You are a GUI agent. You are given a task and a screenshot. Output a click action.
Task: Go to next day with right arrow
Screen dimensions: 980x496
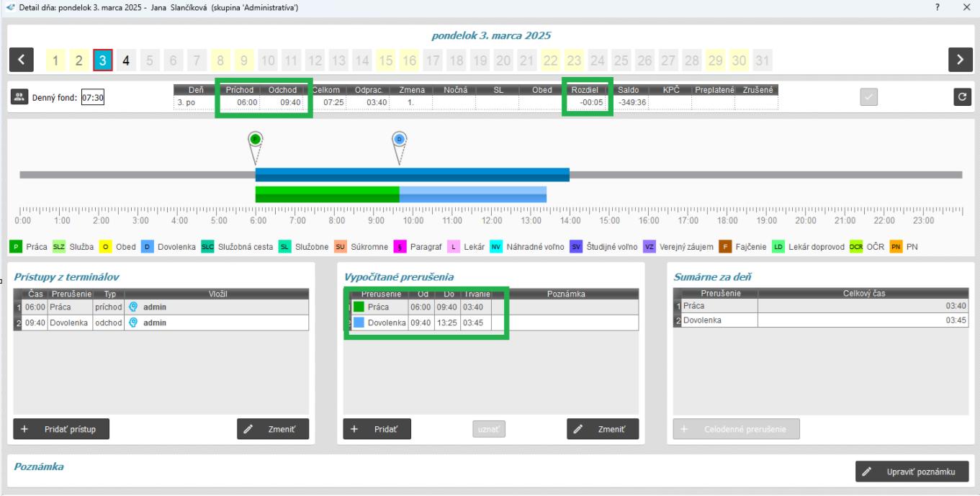(960, 59)
